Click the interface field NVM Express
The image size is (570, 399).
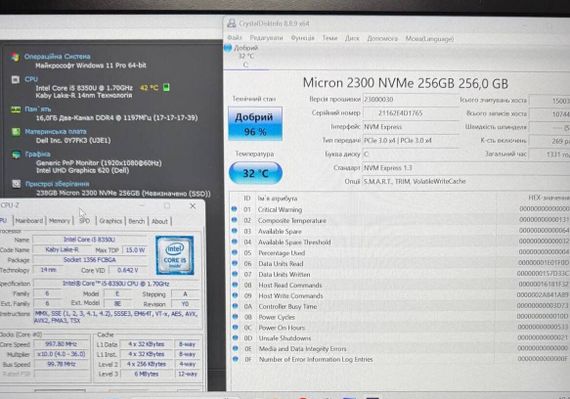point(410,127)
